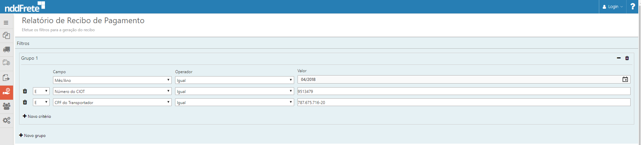Open the E connector dropdown on the CPF row
The image size is (644, 145).
tap(41, 102)
